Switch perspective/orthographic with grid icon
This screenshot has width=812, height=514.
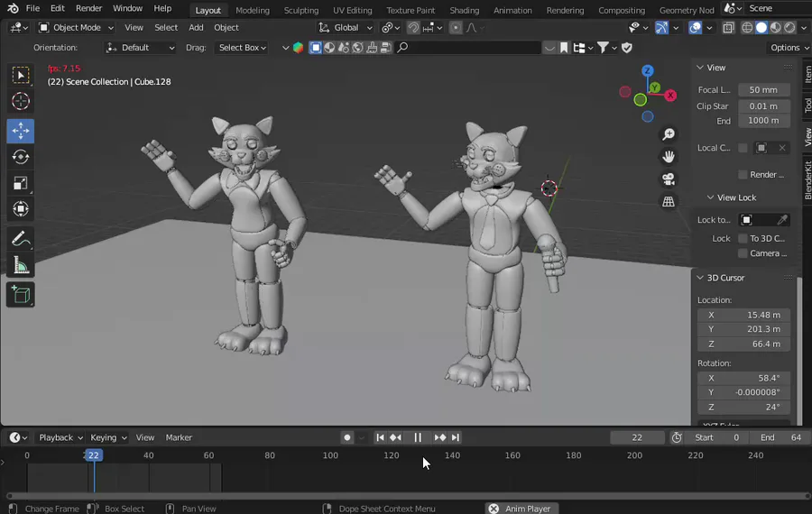point(669,201)
